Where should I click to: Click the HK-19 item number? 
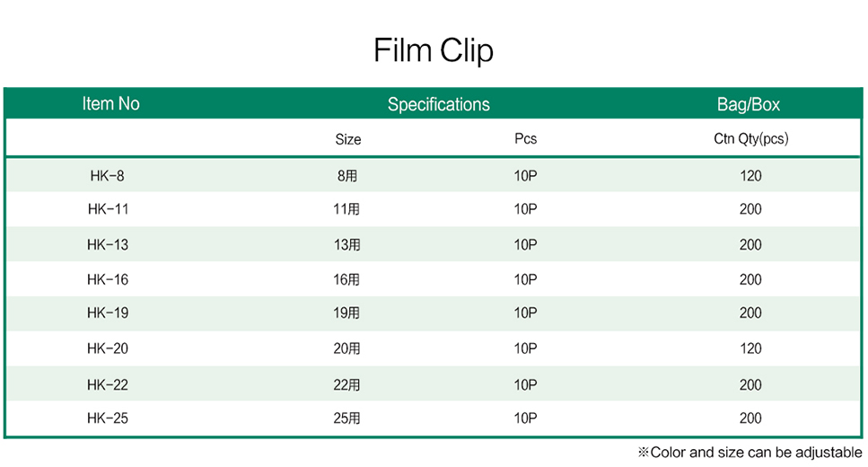[108, 313]
